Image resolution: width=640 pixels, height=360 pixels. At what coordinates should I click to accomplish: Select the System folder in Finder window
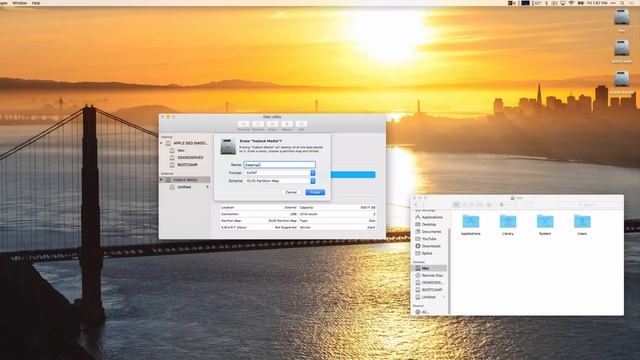tap(545, 224)
